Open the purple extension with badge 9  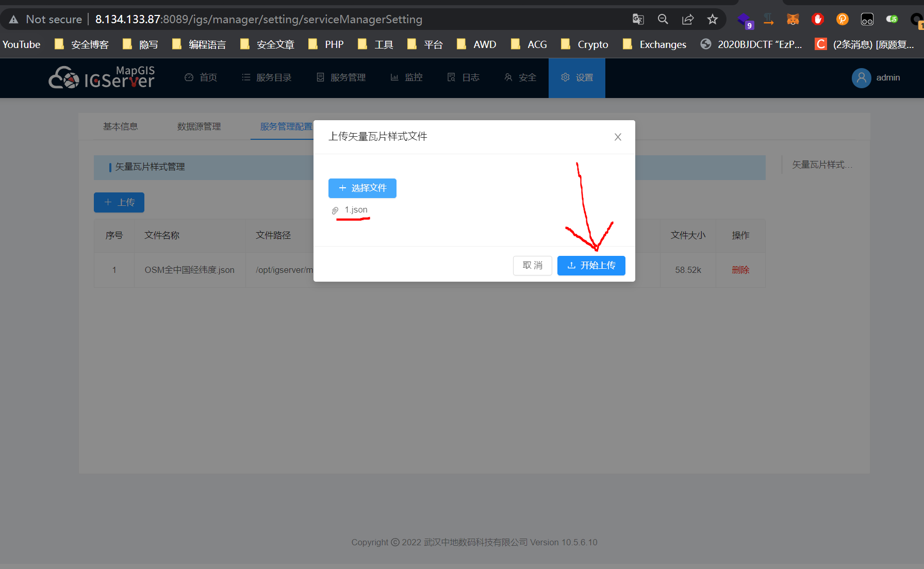pos(745,21)
